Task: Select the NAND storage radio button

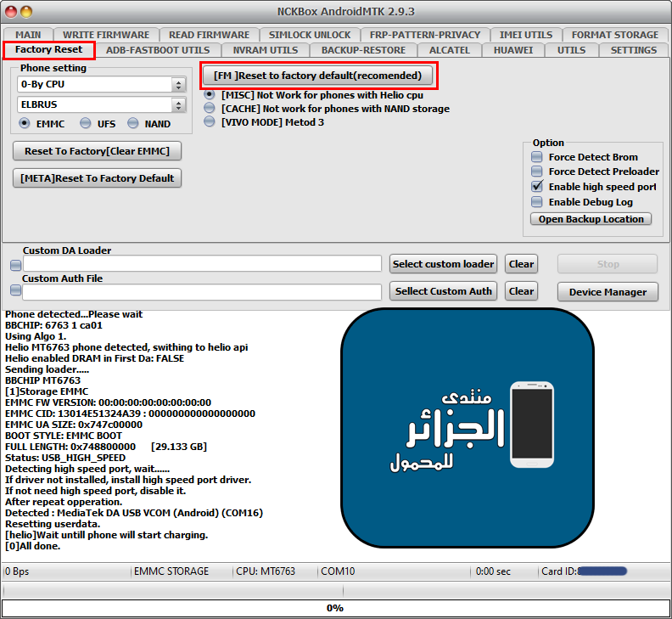Action: tap(133, 124)
